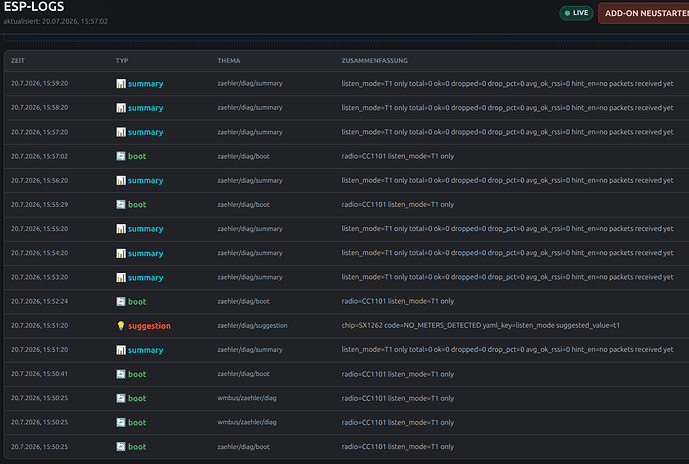
Task: Toggle the LIVE status indicator
Action: (576, 13)
